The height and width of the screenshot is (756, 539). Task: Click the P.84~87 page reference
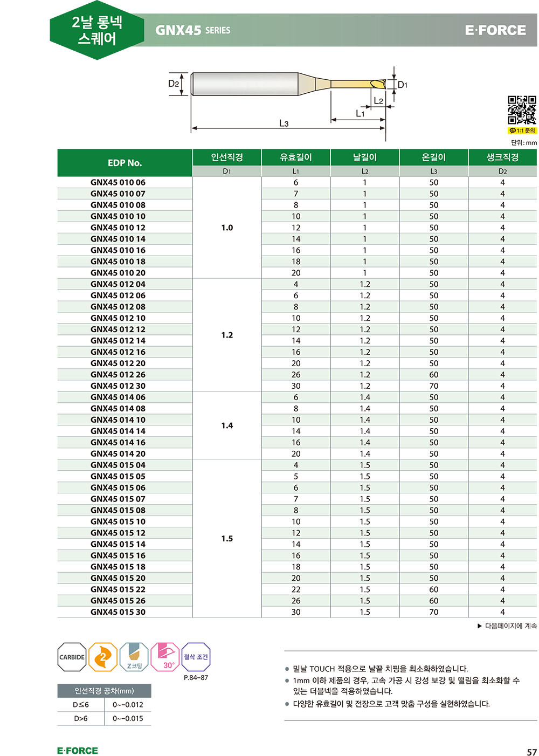pos(196,678)
